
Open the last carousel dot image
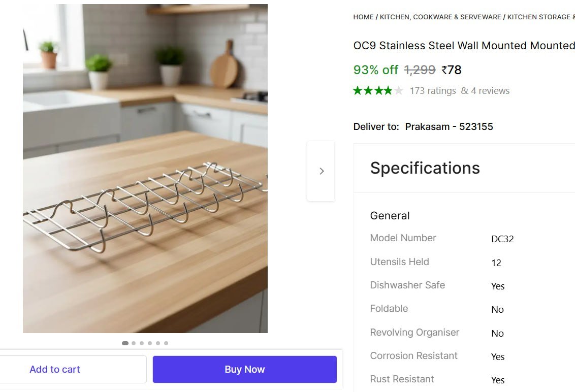(x=166, y=343)
